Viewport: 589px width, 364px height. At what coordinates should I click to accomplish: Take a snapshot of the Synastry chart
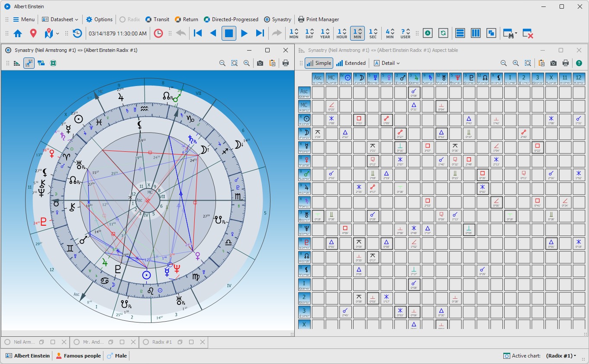[x=260, y=63]
